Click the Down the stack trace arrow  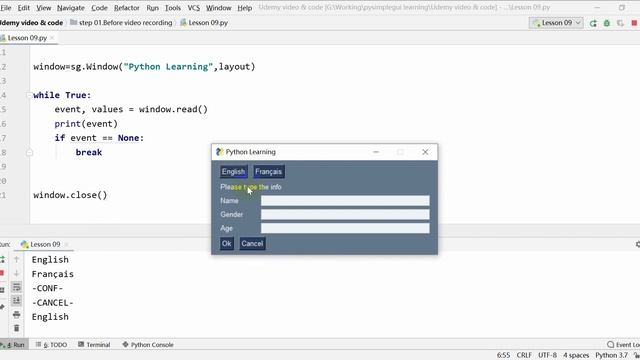(x=16, y=273)
